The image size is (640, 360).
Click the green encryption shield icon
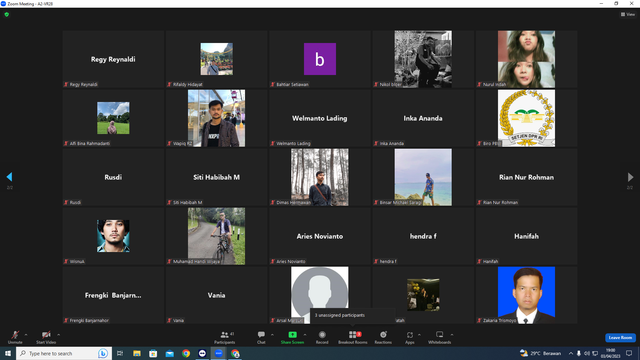coord(7,14)
